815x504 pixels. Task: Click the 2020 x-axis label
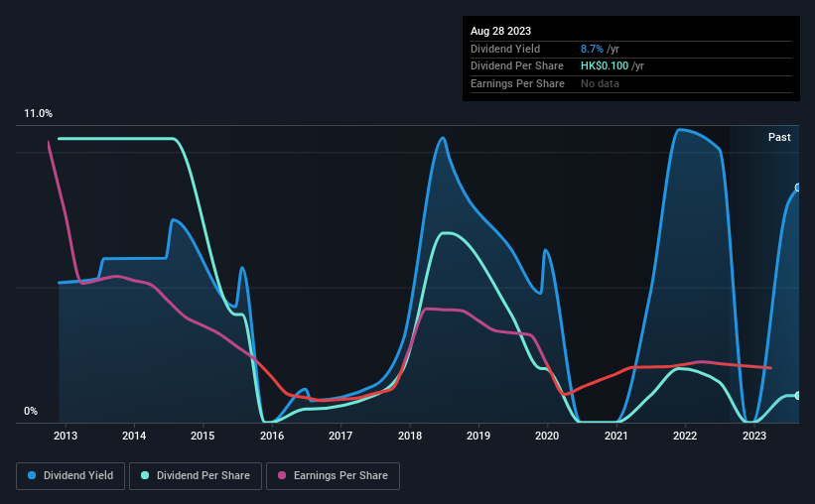point(547,436)
